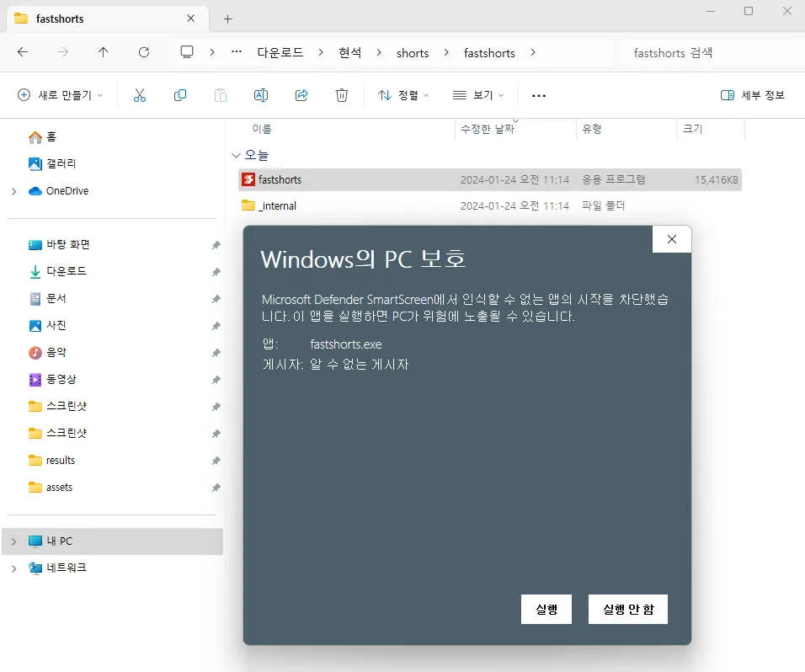
Task: Sort by the 이름 column header
Action: [262, 129]
